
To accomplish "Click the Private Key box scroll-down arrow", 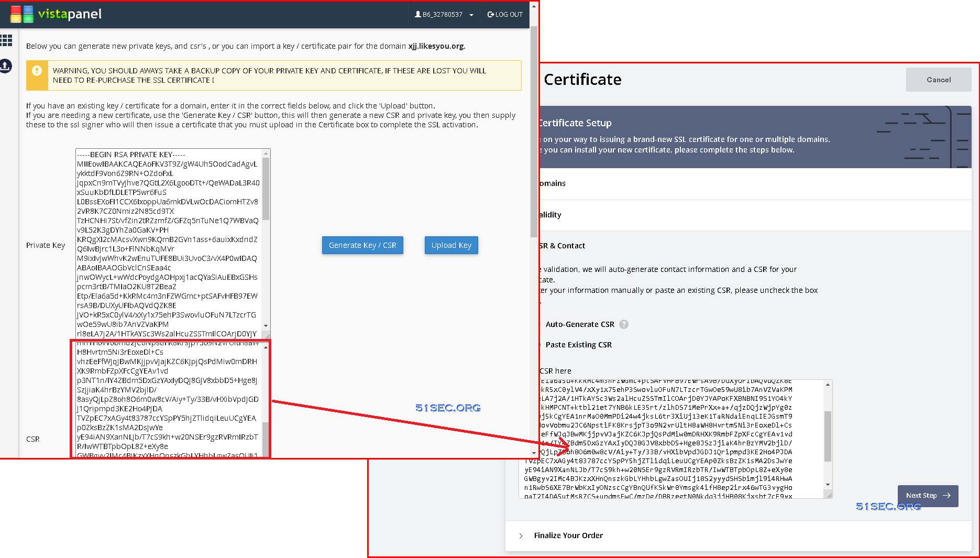I will tap(266, 326).
